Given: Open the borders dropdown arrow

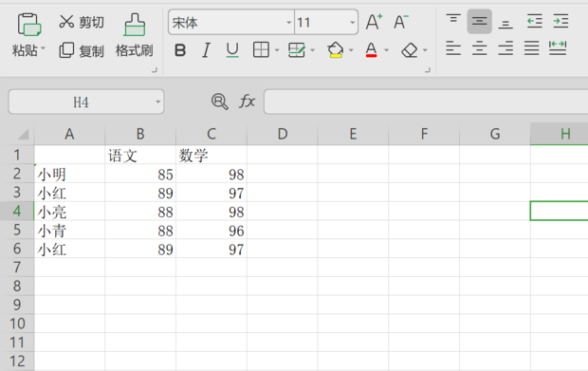Looking at the screenshot, I should click(277, 50).
